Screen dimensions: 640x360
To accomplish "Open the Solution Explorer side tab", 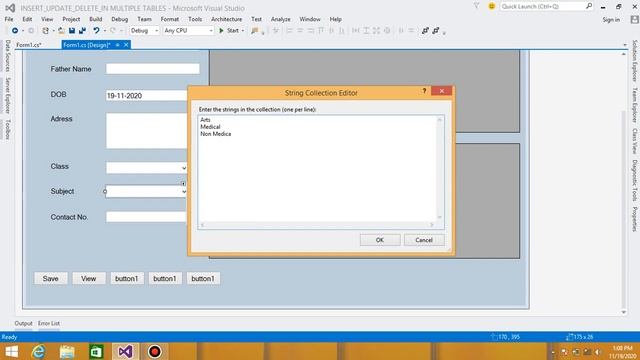I will [x=635, y=60].
